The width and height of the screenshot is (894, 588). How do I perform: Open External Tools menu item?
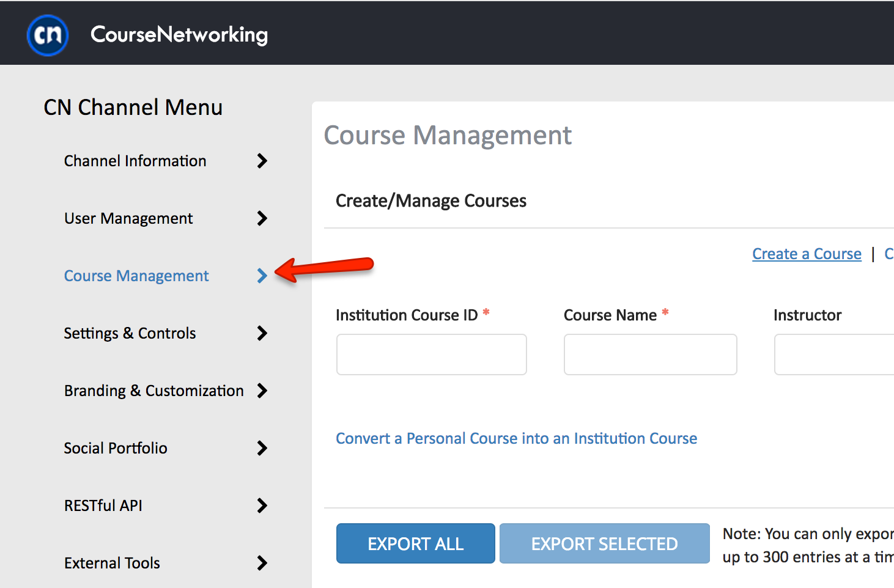[x=112, y=563]
